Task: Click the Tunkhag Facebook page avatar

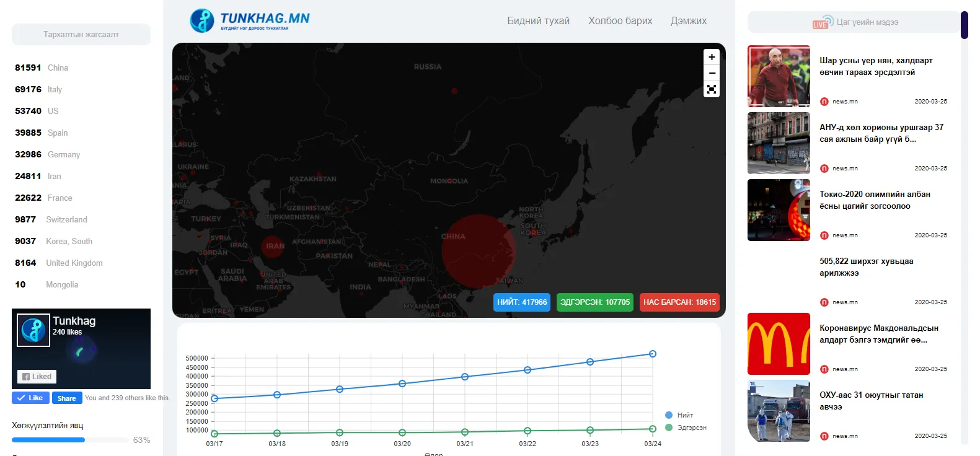Action: [33, 330]
